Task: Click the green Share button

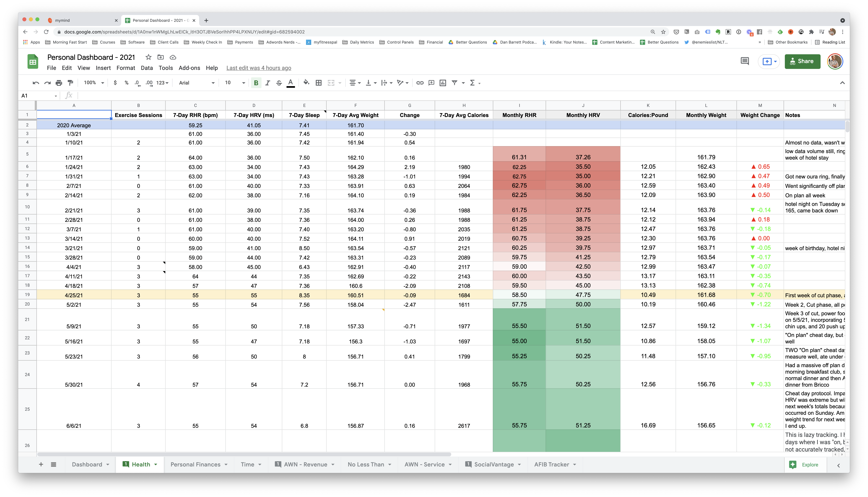Action: pyautogui.click(x=802, y=61)
